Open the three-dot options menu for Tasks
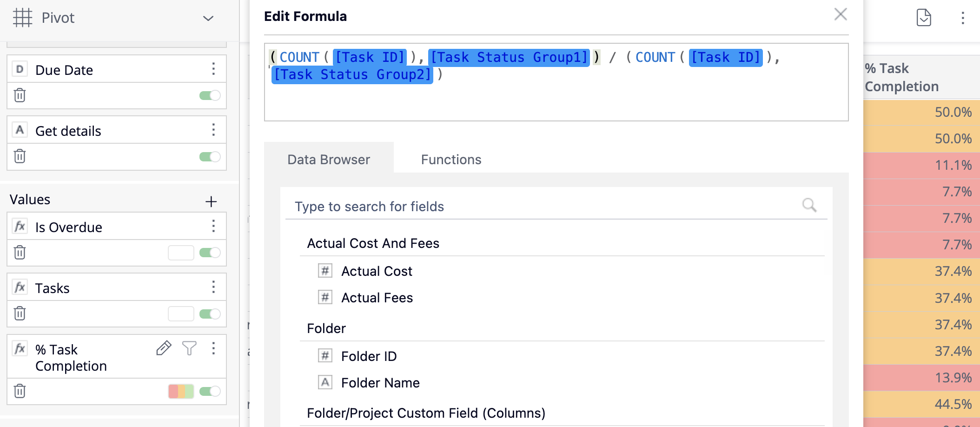Image resolution: width=980 pixels, height=427 pixels. click(x=213, y=287)
